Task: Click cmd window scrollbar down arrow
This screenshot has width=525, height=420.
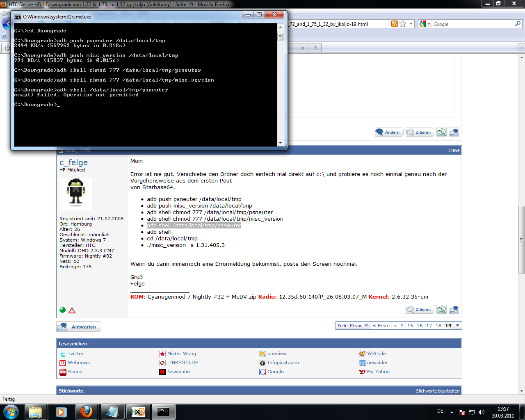Action: [281, 143]
